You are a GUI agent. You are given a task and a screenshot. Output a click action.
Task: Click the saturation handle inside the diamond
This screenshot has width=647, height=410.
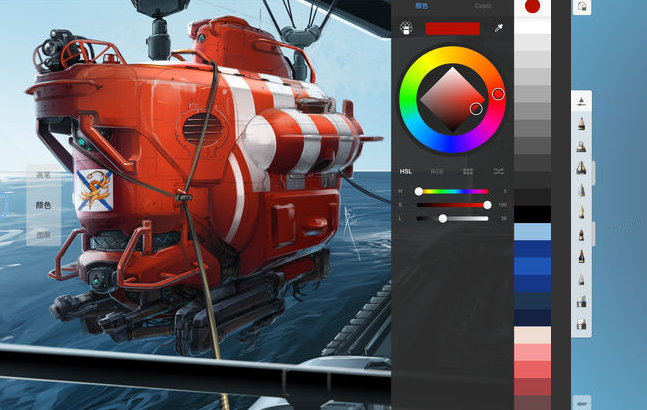pos(476,108)
